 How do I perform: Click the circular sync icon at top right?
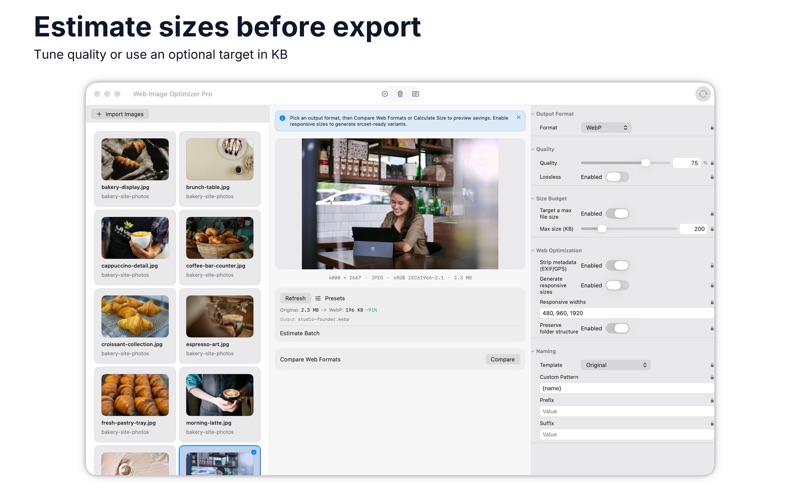tap(703, 94)
